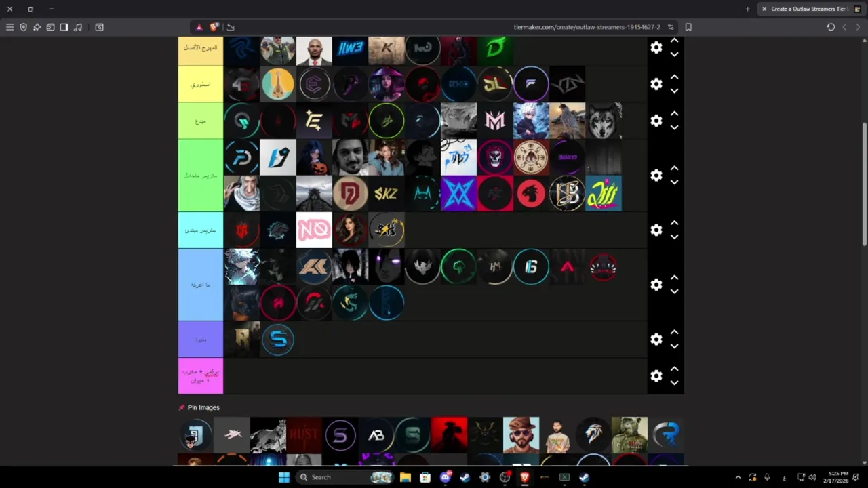The height and width of the screenshot is (488, 868).
Task: Open Discord from the taskbar
Action: coord(446,477)
